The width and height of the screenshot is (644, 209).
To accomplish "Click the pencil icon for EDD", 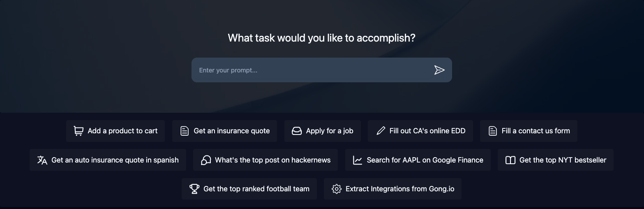I will pyautogui.click(x=381, y=131).
